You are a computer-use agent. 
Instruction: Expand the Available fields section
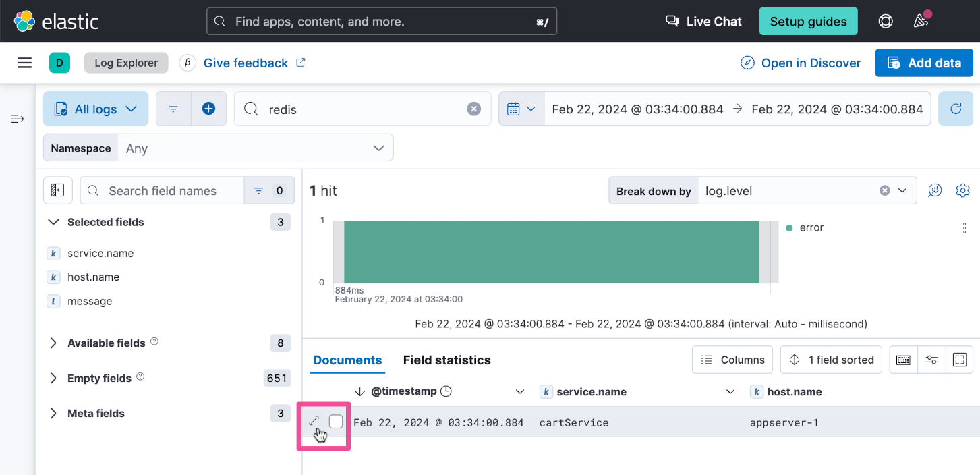point(54,343)
